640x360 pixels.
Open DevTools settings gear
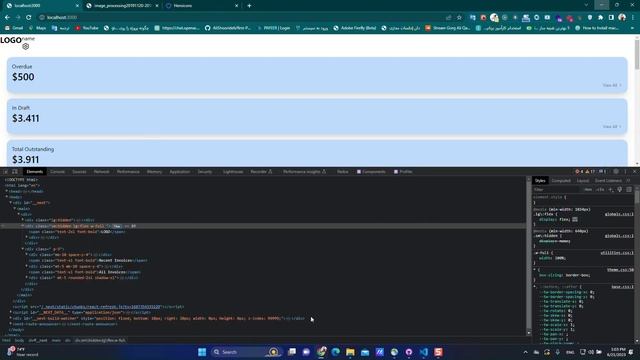click(616, 172)
